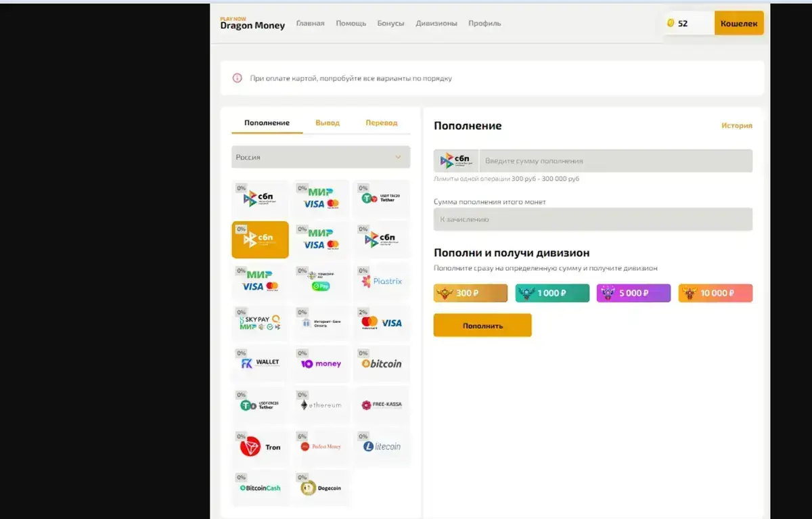
Task: Open Профиль in the top navigation
Action: (x=484, y=23)
